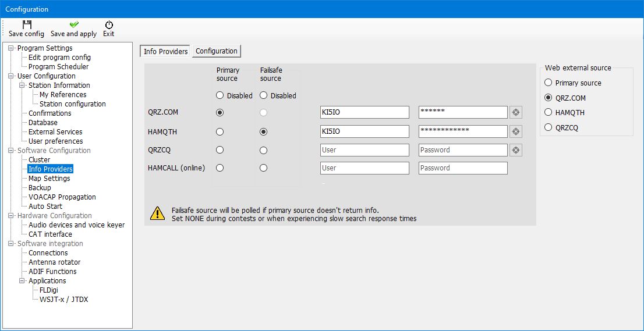Image resolution: width=644 pixels, height=331 pixels.
Task: Collapse the Software Configuration tree node
Action: (11, 151)
